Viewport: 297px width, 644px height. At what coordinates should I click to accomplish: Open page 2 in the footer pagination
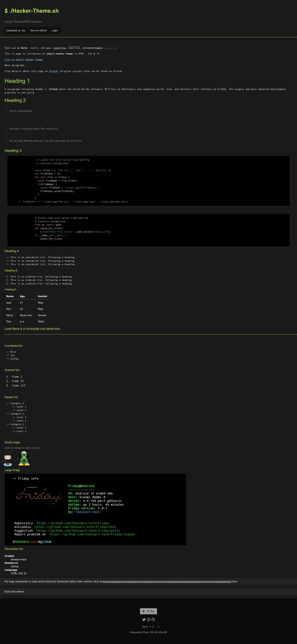153,627
